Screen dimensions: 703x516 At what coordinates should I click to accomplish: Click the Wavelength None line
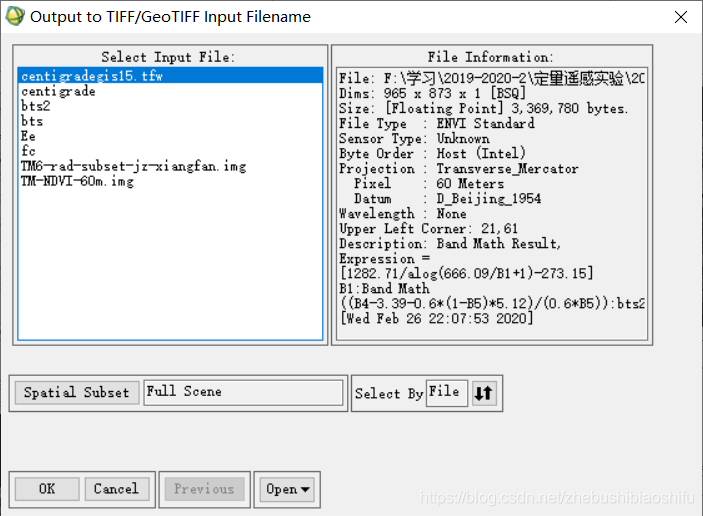pyautogui.click(x=403, y=214)
